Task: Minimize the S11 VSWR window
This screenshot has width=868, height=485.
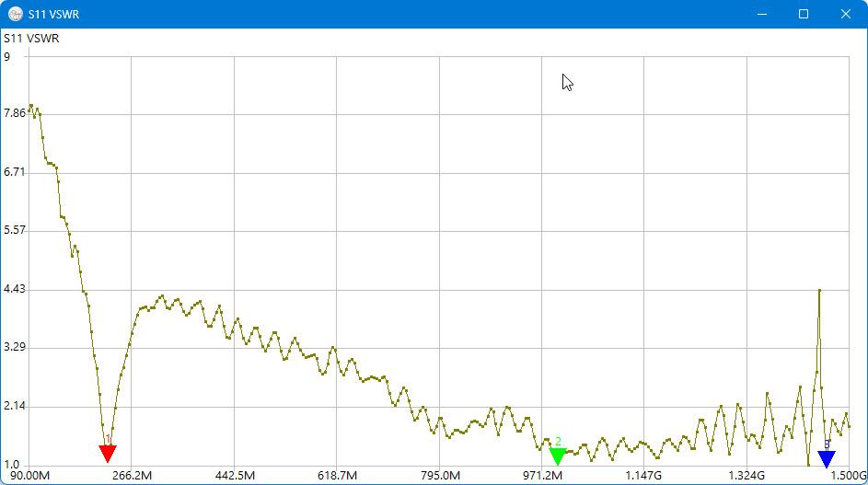Action: [762, 14]
